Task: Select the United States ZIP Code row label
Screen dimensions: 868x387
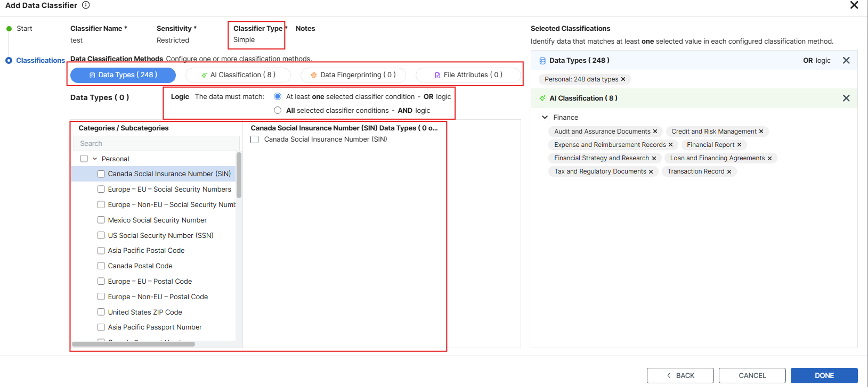Action: 145,312
